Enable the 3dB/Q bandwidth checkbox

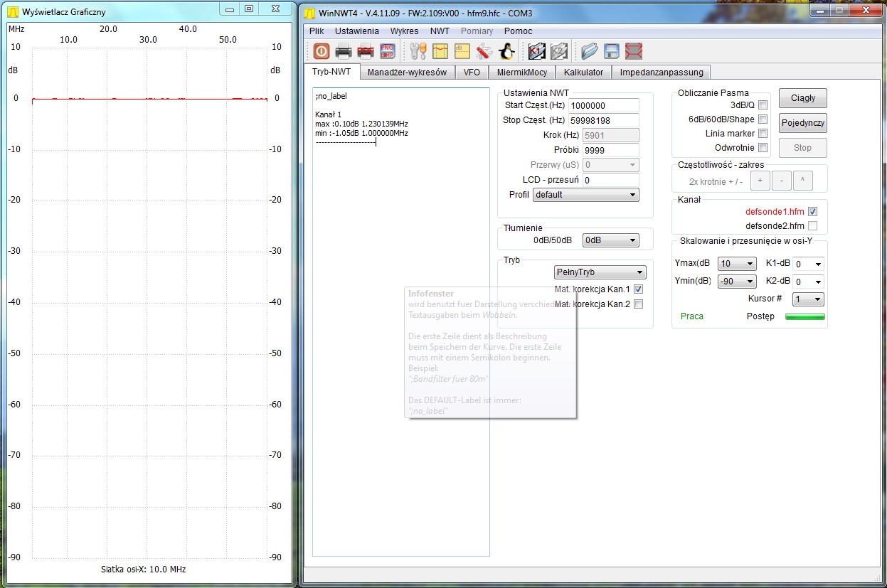(763, 105)
